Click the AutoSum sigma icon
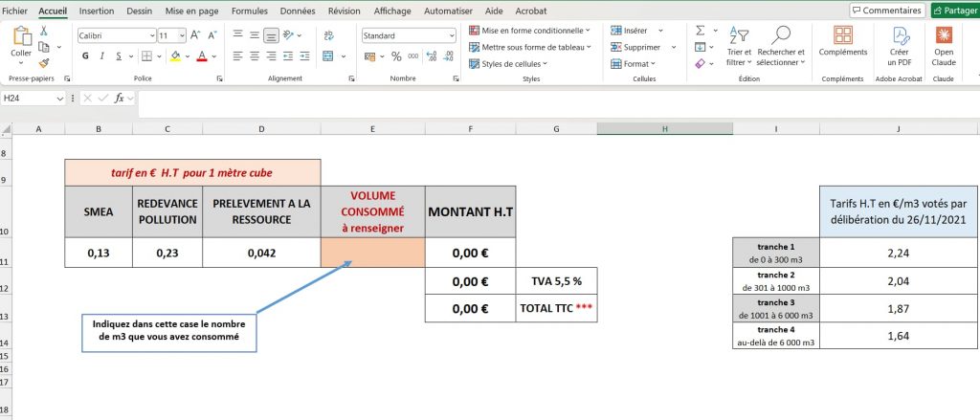 [700, 31]
